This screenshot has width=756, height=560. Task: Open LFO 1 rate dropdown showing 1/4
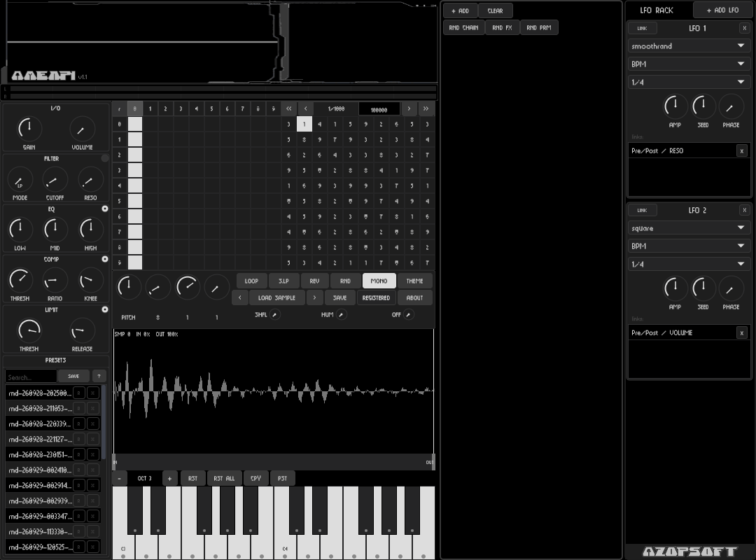(689, 82)
